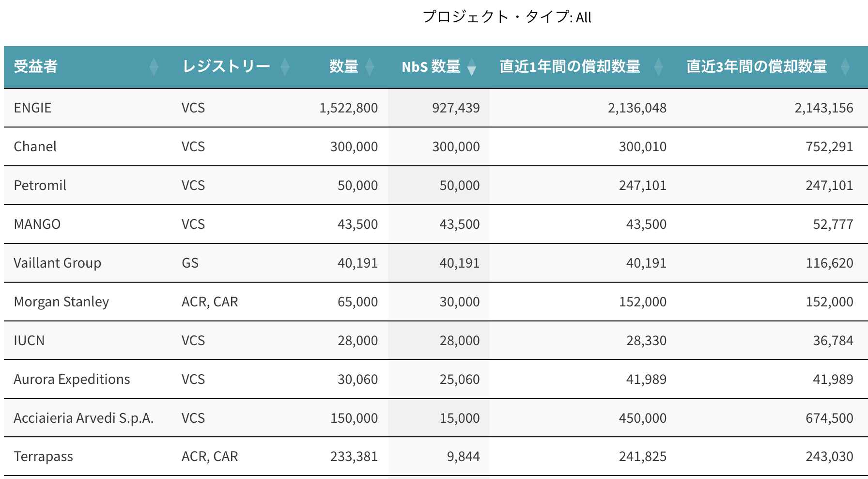The width and height of the screenshot is (868, 479).
Task: Click sort arrows beside 直近1年間の償却数量 header
Action: coord(658,67)
